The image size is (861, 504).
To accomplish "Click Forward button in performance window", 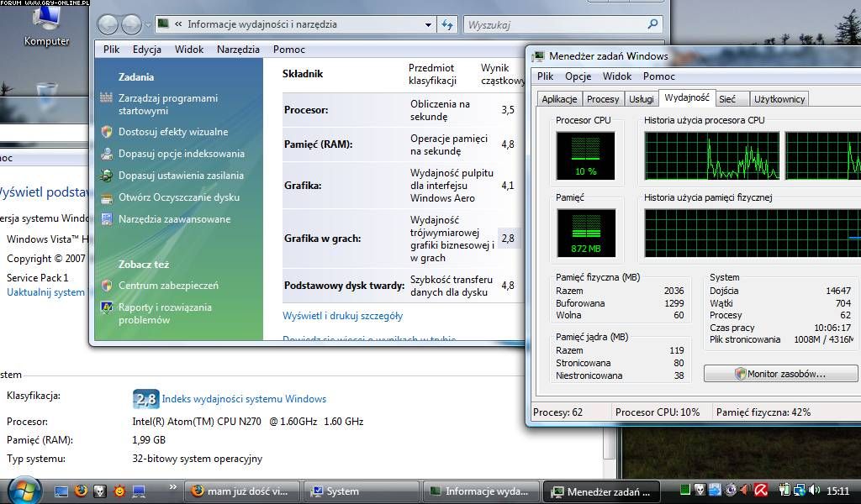I will [x=131, y=24].
